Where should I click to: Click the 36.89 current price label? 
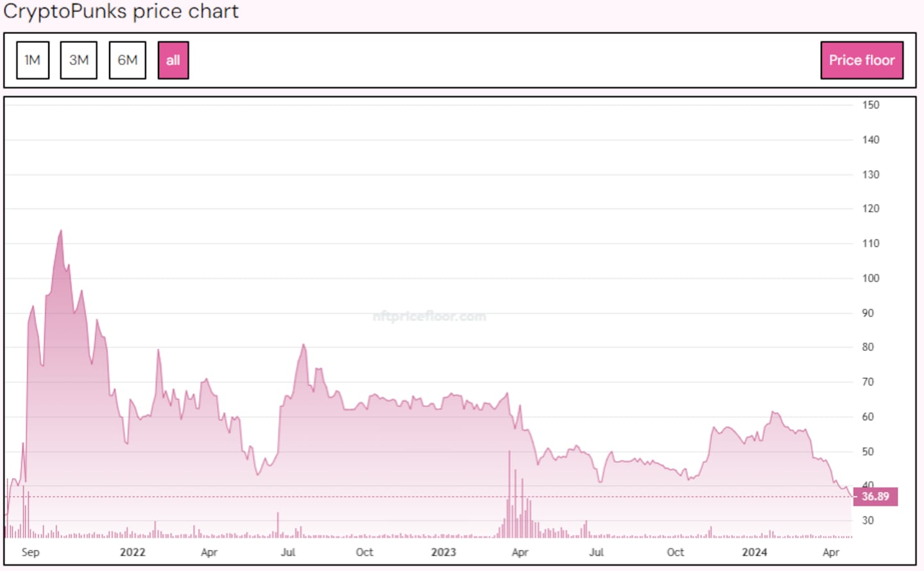(875, 497)
